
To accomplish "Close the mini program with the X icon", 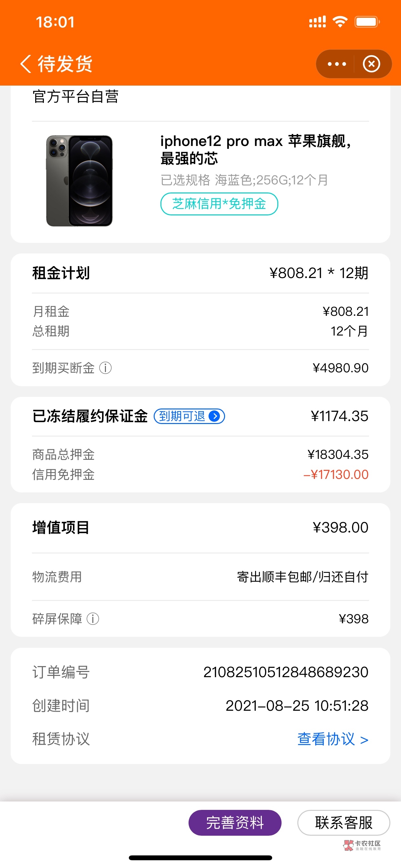I will pyautogui.click(x=371, y=64).
